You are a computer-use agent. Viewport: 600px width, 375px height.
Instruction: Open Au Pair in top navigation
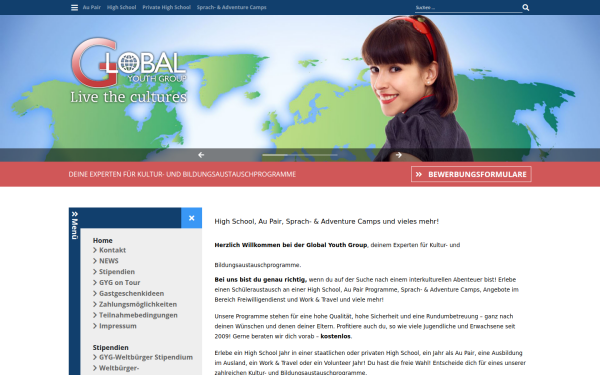click(91, 7)
